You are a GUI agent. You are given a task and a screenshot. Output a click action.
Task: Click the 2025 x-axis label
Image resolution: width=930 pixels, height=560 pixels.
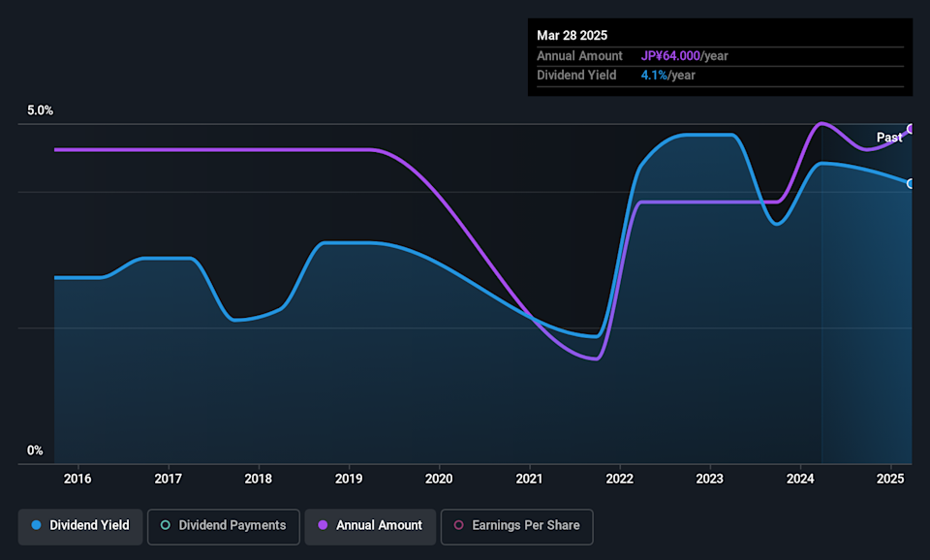(x=890, y=479)
